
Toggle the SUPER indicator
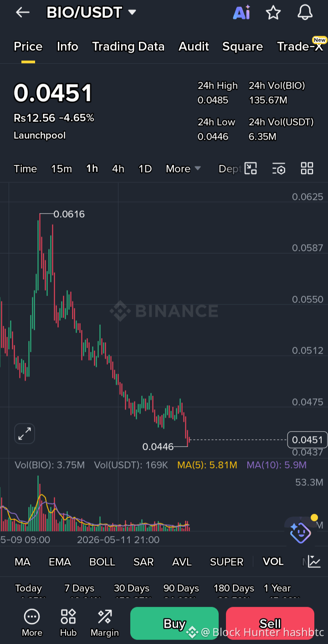coord(226,562)
